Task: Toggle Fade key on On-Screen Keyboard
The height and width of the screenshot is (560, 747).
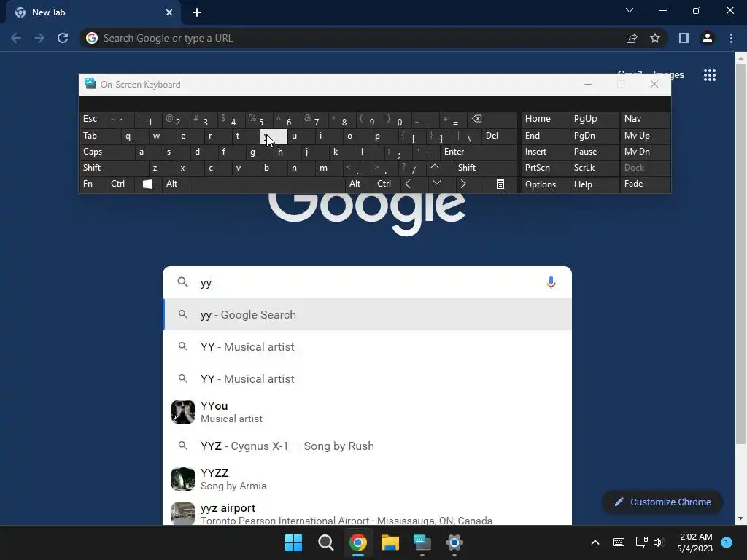Action: coord(645,184)
